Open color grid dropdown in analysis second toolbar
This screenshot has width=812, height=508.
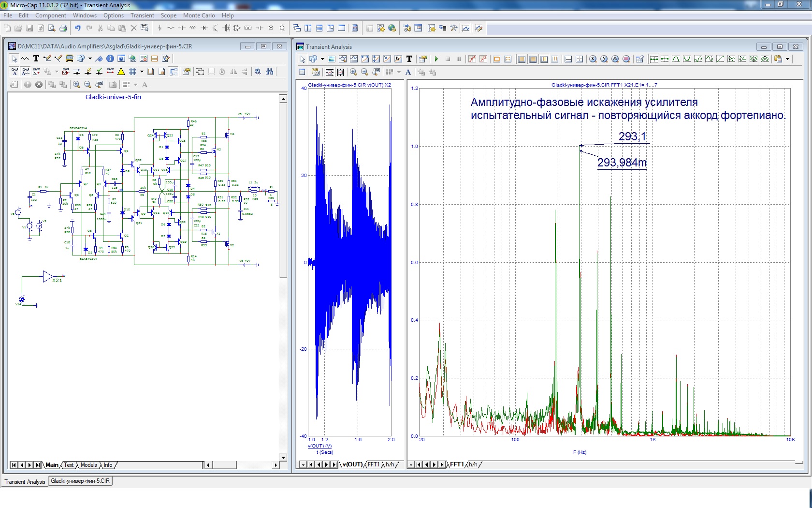point(399,72)
